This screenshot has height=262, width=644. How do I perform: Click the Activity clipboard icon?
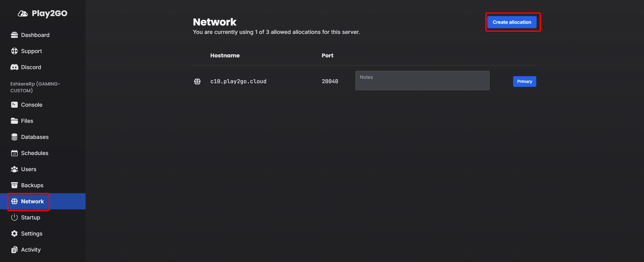point(14,250)
